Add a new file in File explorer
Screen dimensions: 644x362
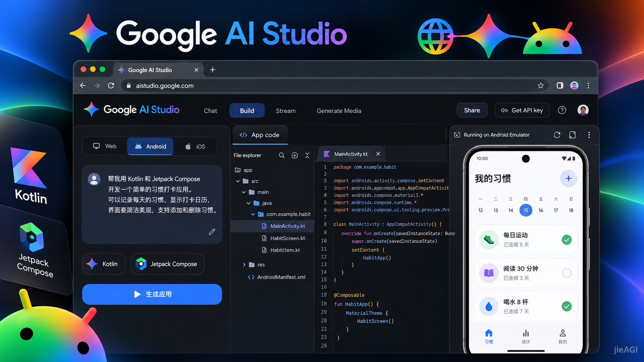(x=295, y=155)
